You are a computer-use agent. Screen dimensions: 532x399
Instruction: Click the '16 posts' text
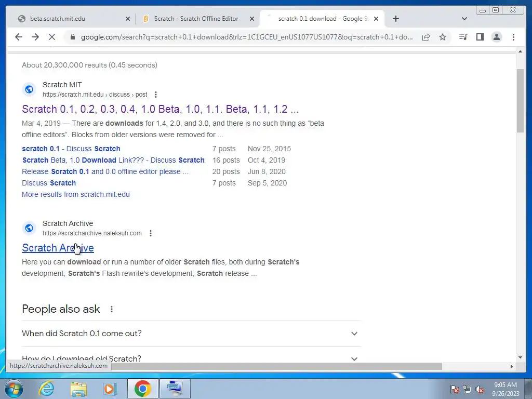click(x=226, y=160)
